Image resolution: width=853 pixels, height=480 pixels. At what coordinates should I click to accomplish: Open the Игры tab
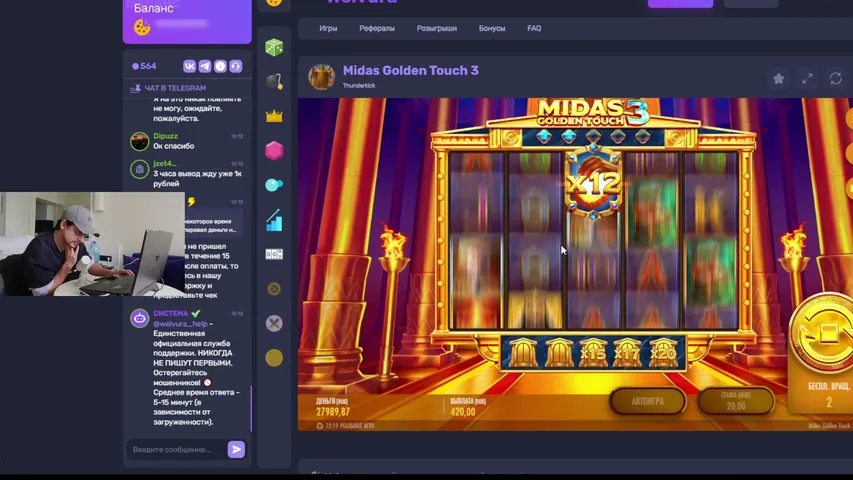(x=328, y=28)
